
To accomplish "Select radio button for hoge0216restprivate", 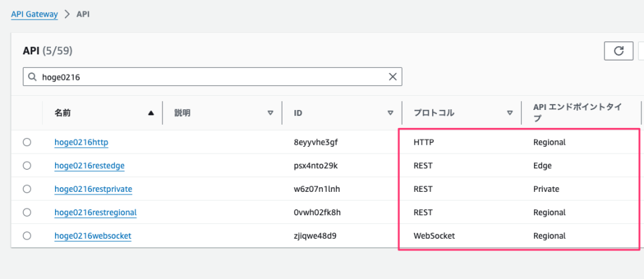I will click(x=27, y=189).
